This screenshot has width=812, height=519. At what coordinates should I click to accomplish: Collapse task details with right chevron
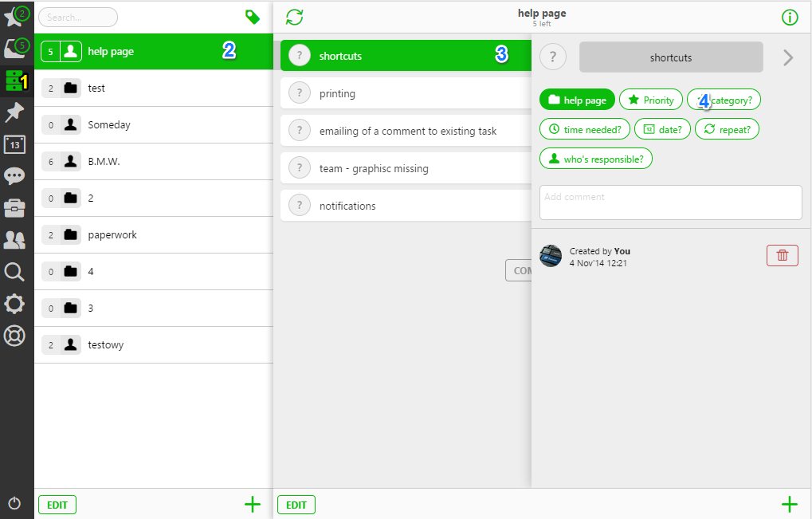(x=787, y=57)
